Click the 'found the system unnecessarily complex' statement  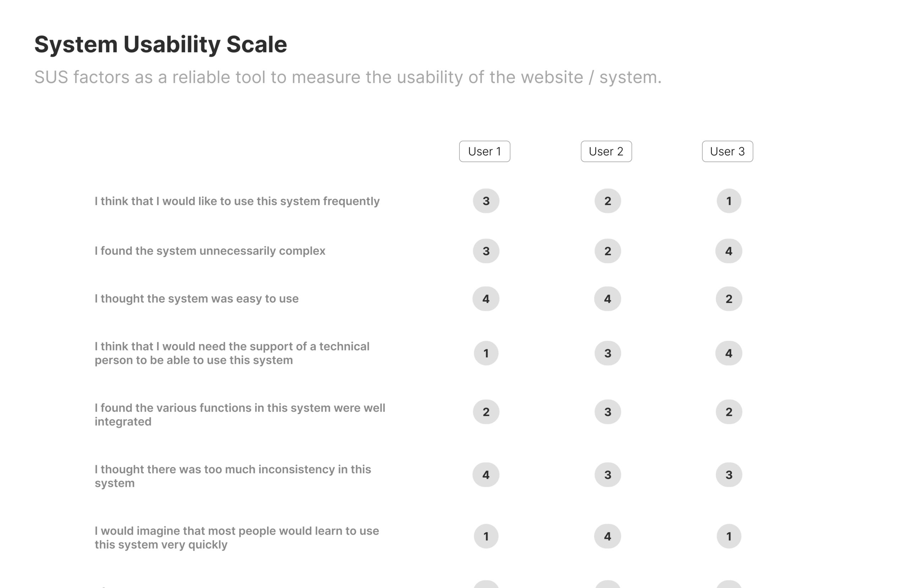[x=210, y=251]
